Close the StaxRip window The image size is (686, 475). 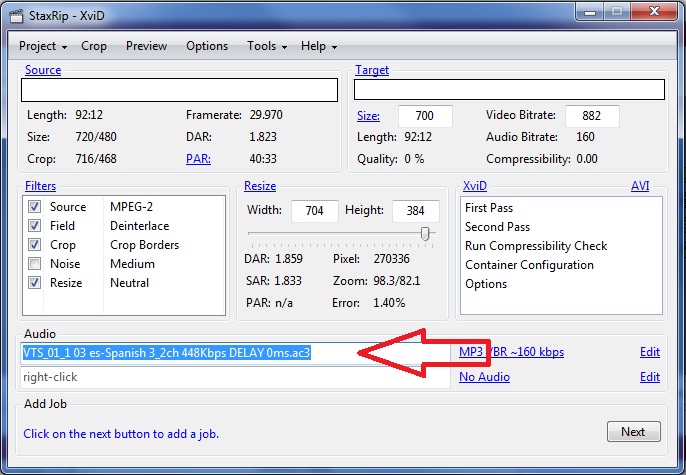[654, 11]
